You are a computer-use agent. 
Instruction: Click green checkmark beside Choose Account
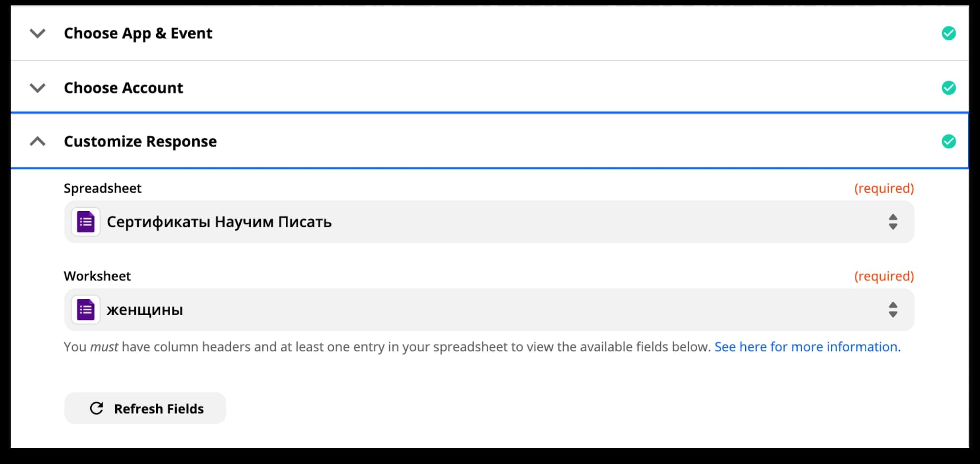(x=948, y=88)
